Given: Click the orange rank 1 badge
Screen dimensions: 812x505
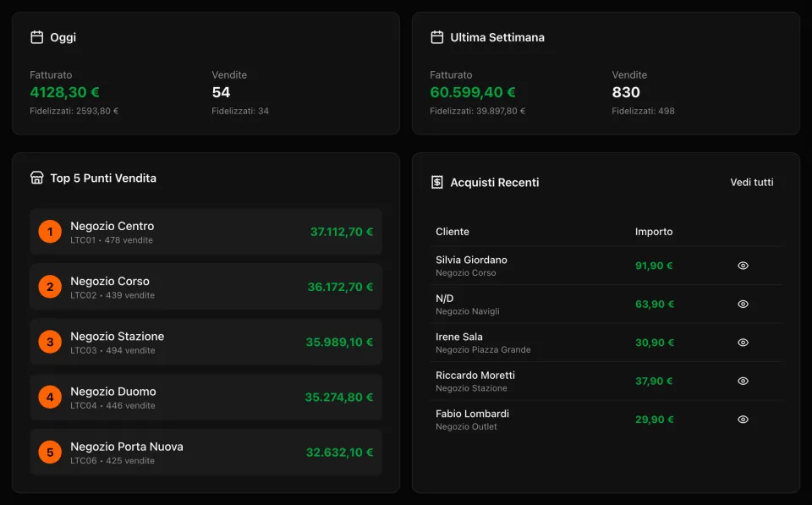Looking at the screenshot, I should 50,232.
